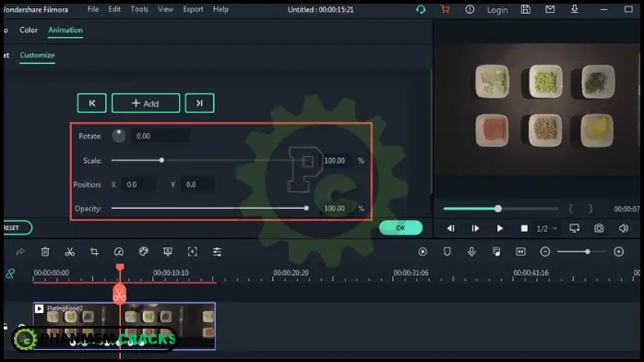Open the speed control icon

119,251
